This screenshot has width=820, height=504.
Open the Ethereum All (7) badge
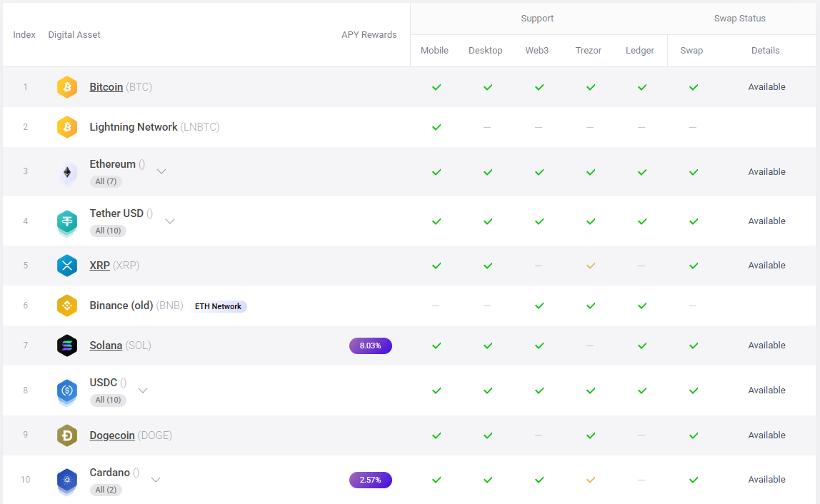106,181
